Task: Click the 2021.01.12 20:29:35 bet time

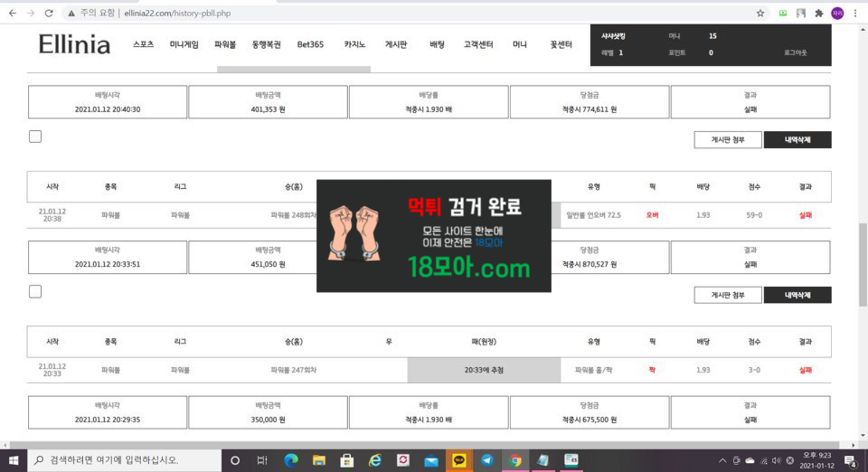Action: (108, 420)
